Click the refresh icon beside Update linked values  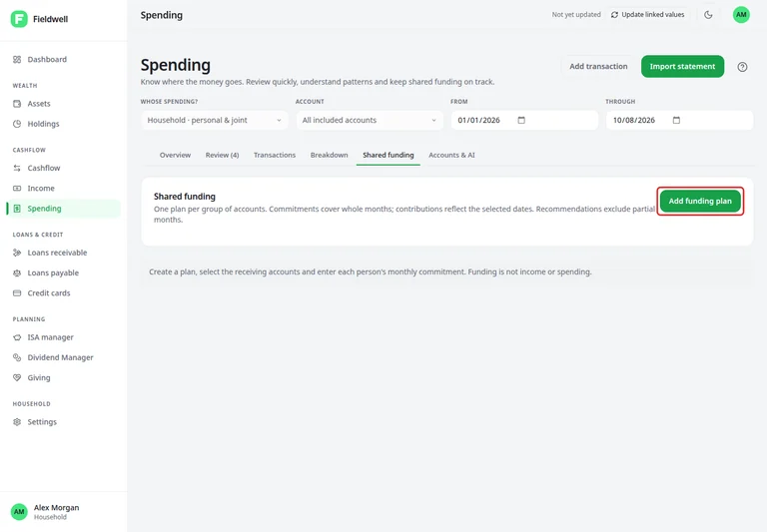[614, 15]
